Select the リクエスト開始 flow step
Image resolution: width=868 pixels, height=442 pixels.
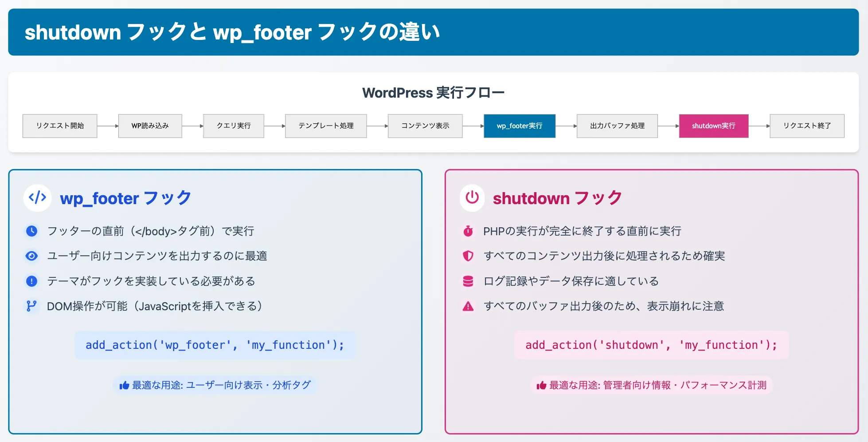point(60,126)
